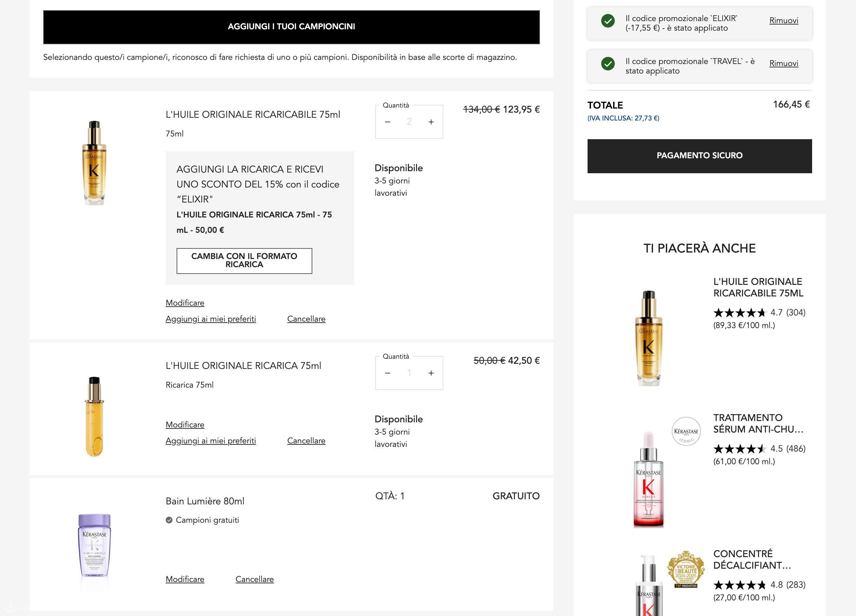Select the quantity field showing 2

(x=409, y=121)
